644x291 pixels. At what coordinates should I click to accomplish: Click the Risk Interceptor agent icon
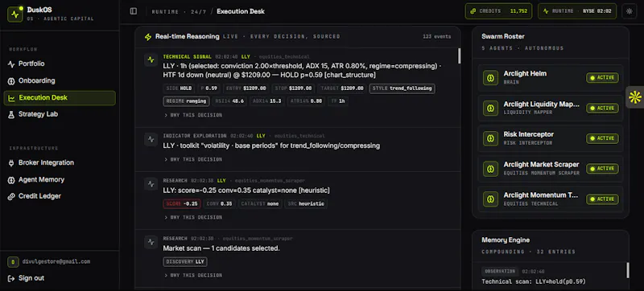click(x=490, y=138)
